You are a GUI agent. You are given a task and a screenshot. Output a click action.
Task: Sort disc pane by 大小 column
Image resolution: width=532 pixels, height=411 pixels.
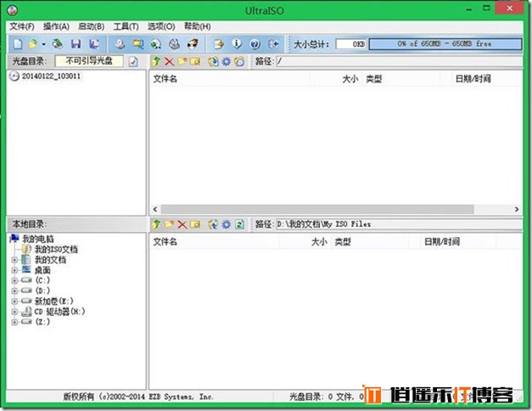click(x=350, y=79)
